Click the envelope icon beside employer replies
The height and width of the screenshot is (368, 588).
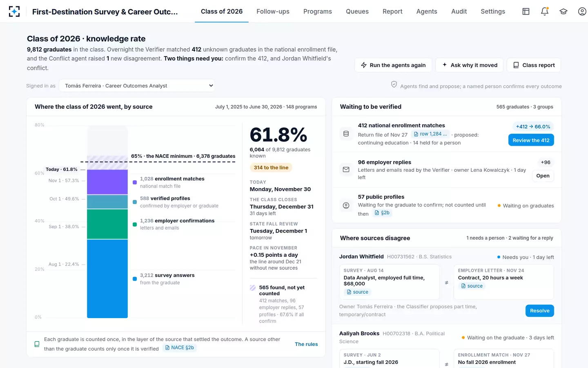click(346, 169)
